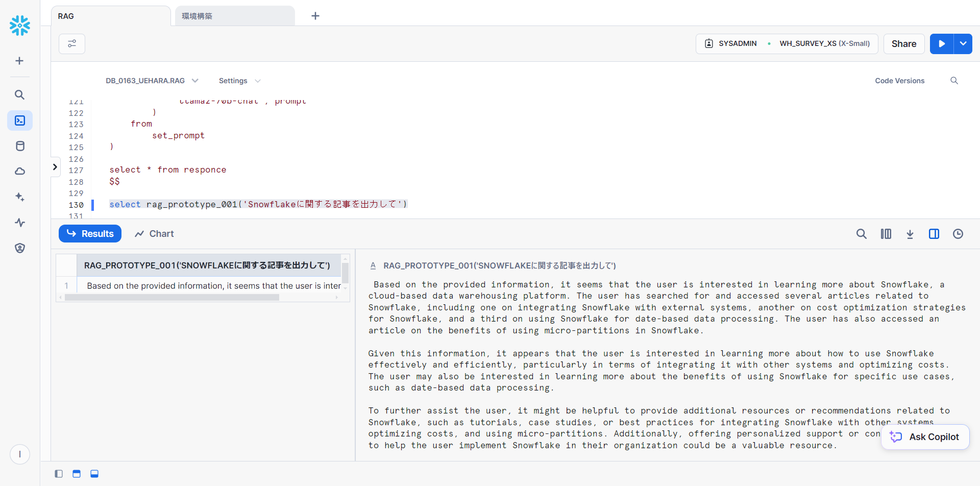Open the query details clock icon
980x486 pixels.
pos(958,234)
